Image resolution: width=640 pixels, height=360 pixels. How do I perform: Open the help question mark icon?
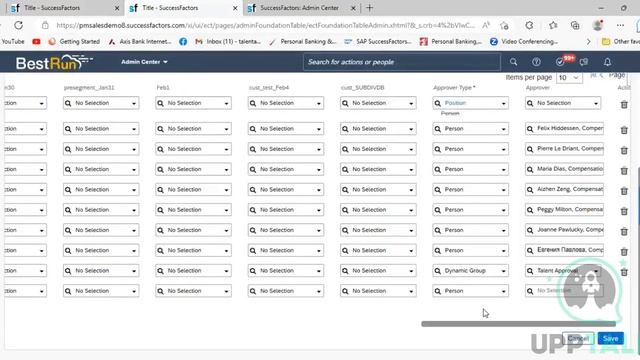point(536,62)
